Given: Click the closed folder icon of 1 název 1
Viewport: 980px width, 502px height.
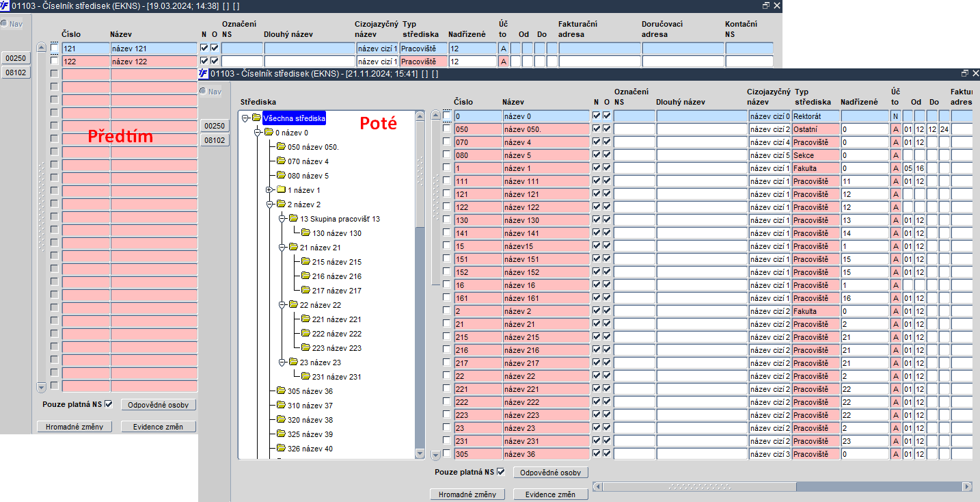Looking at the screenshot, I should point(281,190).
